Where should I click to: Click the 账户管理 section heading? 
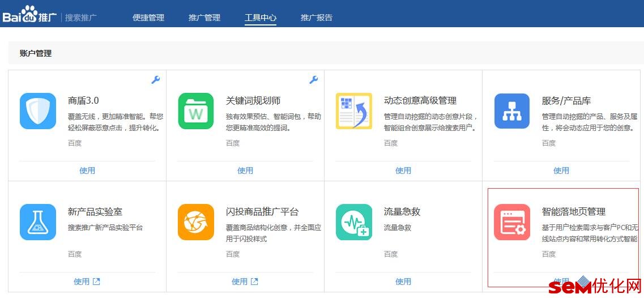(36, 53)
